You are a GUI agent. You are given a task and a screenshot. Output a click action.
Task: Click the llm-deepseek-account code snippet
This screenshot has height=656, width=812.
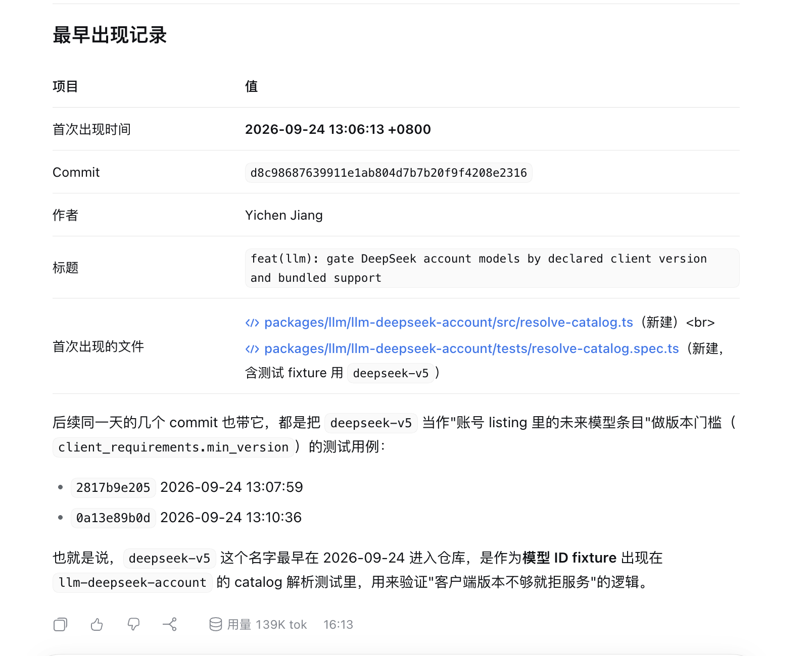click(x=132, y=583)
